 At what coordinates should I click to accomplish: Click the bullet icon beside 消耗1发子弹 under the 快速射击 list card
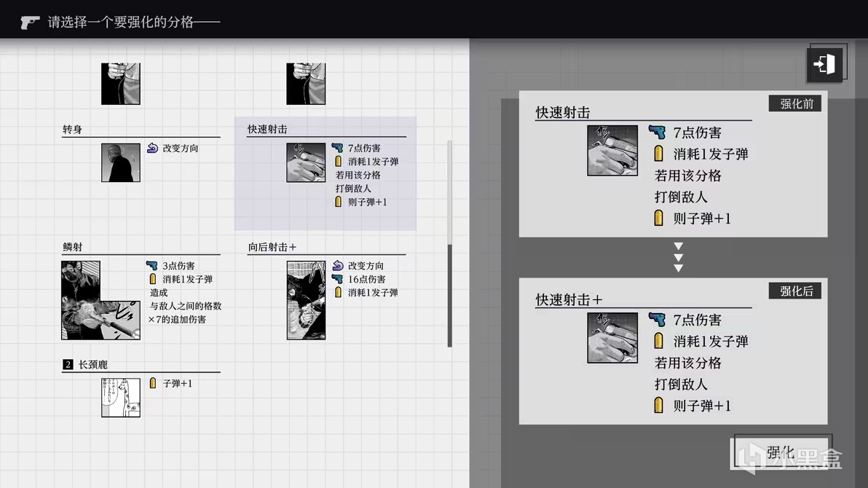(x=338, y=161)
